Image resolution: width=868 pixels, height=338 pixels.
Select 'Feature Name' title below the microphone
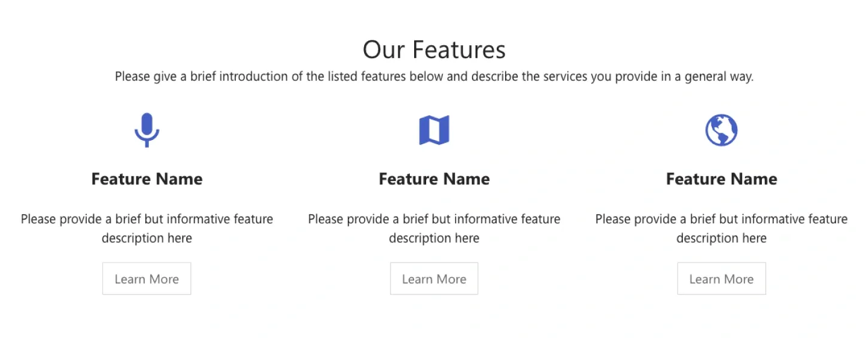[147, 179]
